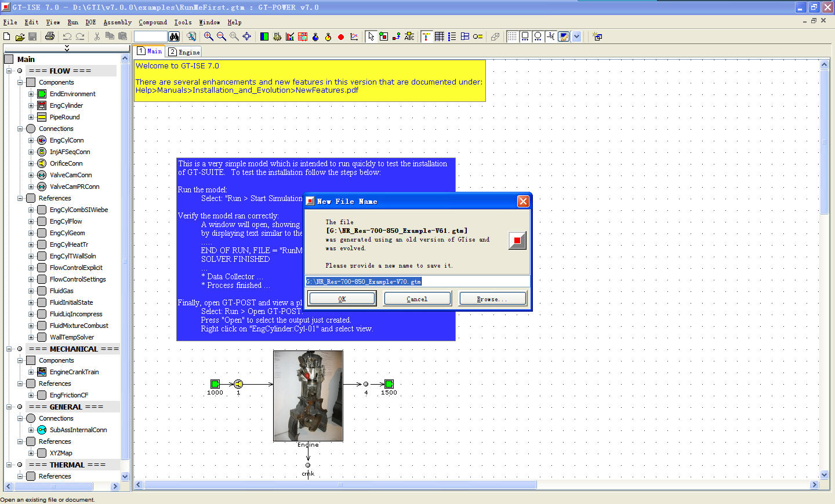This screenshot has height=504, width=835.
Task: Toggle the image display monitor button
Action: 564,36
